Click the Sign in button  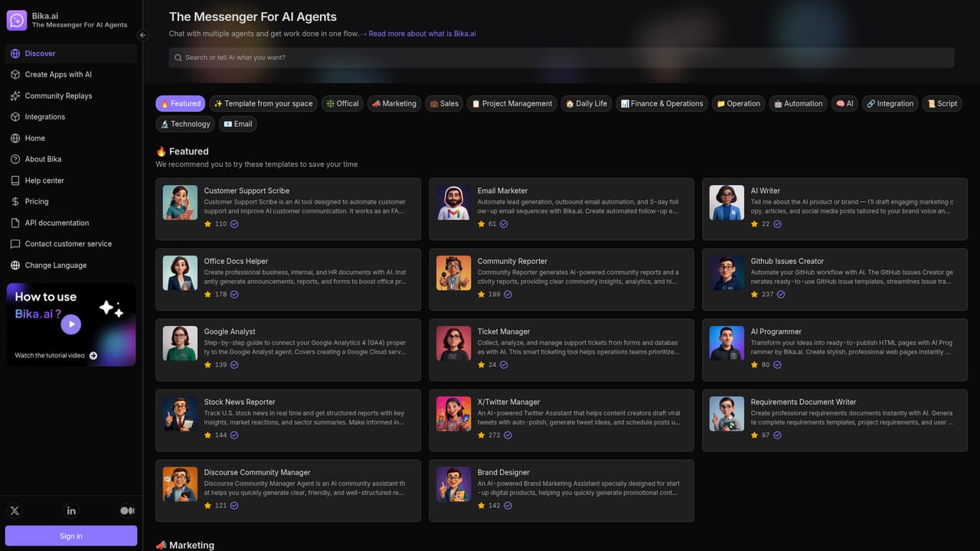(x=71, y=536)
